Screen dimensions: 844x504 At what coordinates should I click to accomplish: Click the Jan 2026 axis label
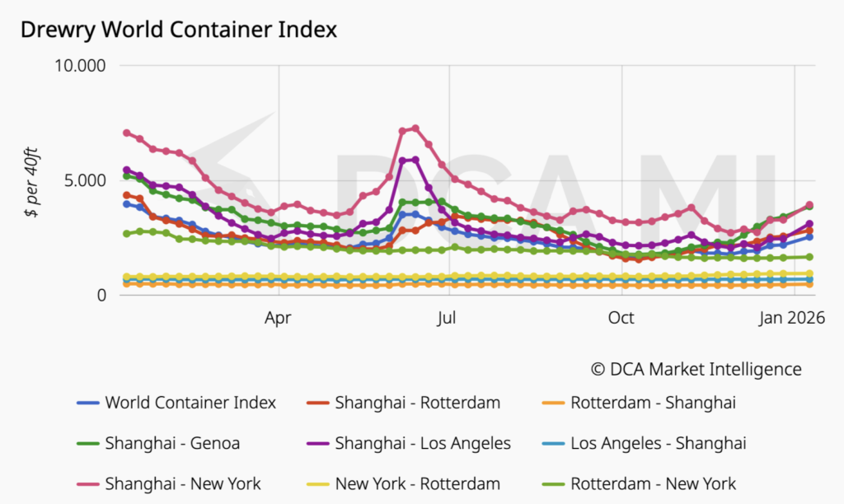(x=792, y=318)
